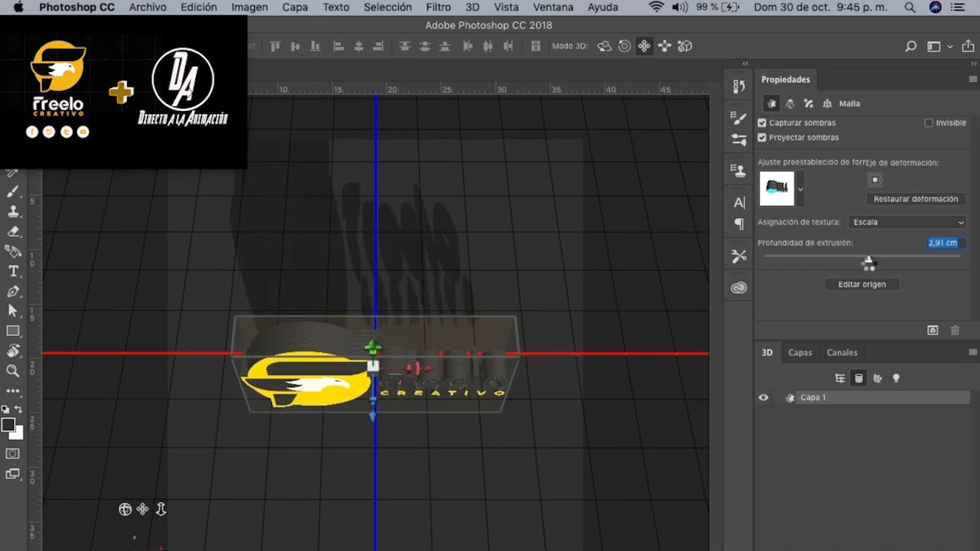Switch to the Capas tab
980x551 pixels.
800,353
